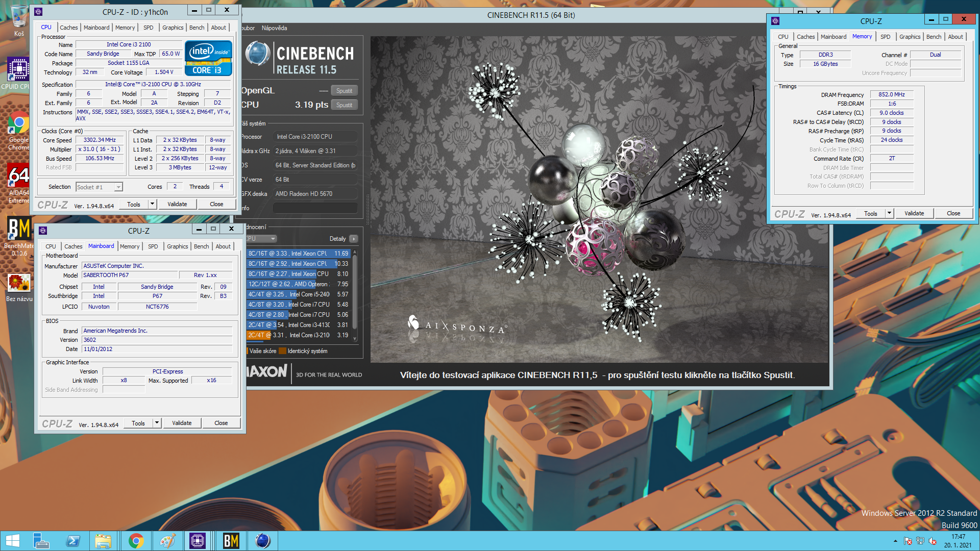Click the Mainboard CPU-Z window title icon
The height and width of the screenshot is (551, 980).
[43, 231]
